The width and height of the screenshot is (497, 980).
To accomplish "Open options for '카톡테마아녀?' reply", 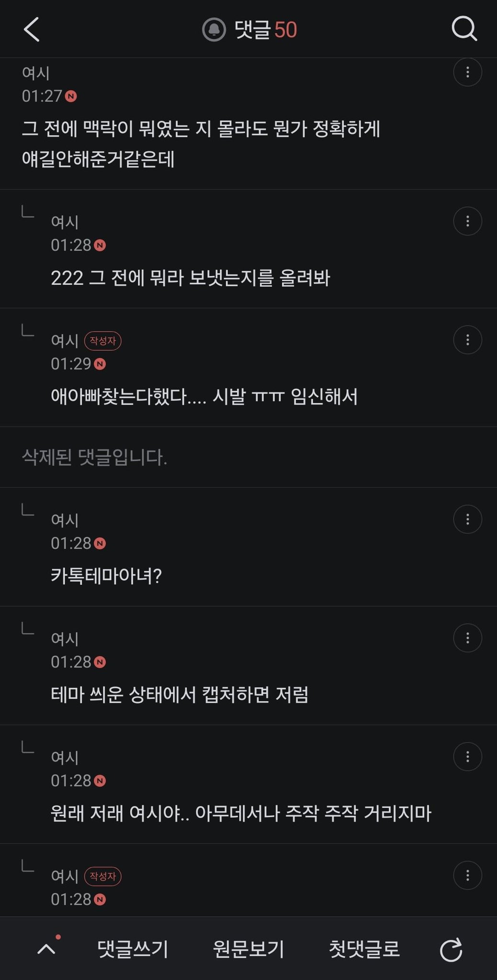I will (x=467, y=519).
